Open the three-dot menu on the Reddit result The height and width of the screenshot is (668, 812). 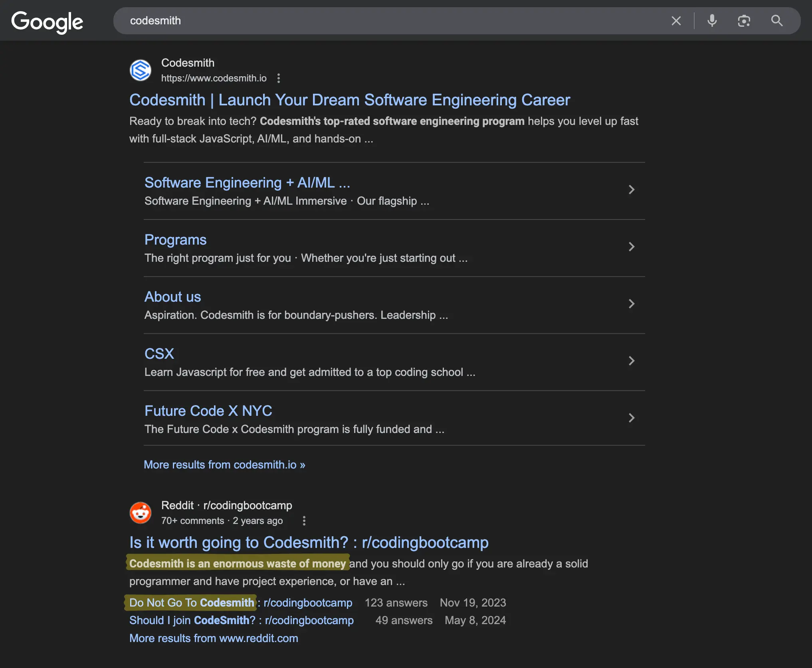304,521
